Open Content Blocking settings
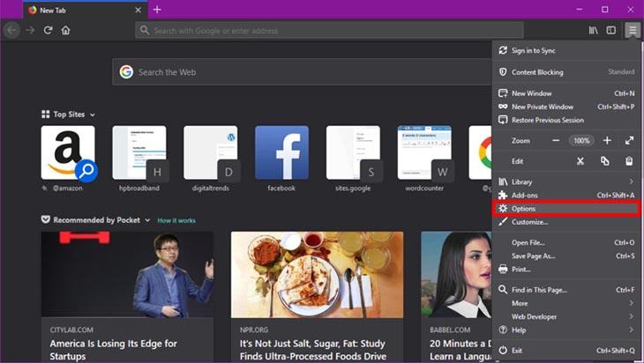 pyautogui.click(x=566, y=72)
